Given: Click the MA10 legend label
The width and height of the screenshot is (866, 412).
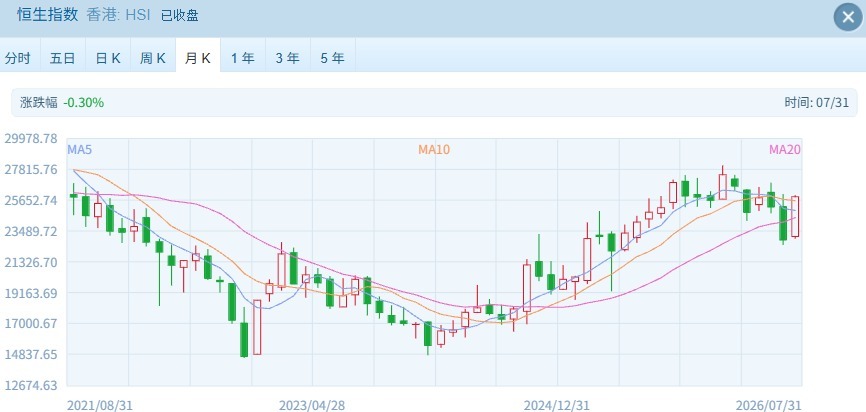Looking at the screenshot, I should [x=434, y=150].
